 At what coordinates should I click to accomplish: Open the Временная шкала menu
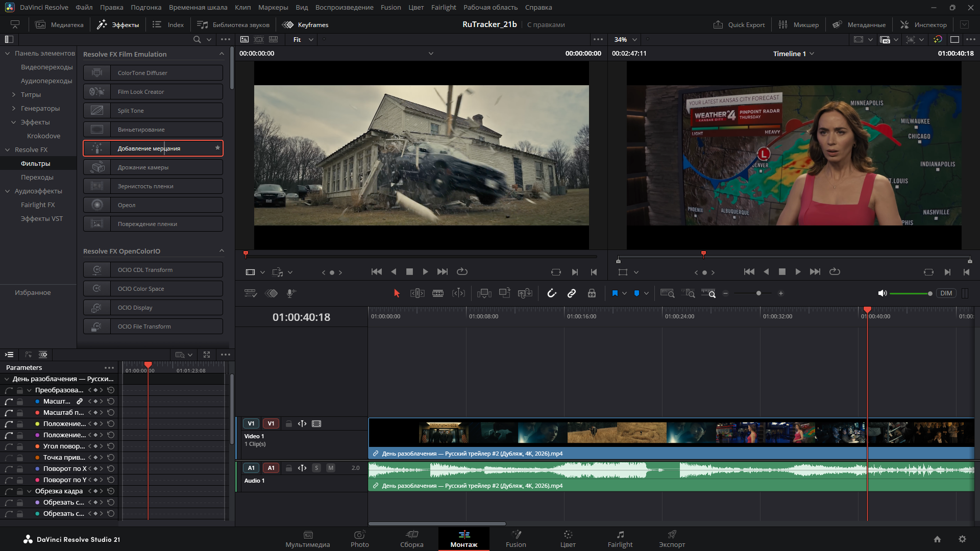[198, 7]
